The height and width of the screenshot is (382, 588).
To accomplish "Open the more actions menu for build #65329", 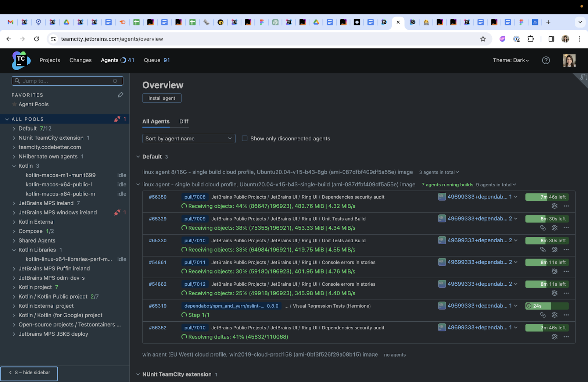I will 566,228.
